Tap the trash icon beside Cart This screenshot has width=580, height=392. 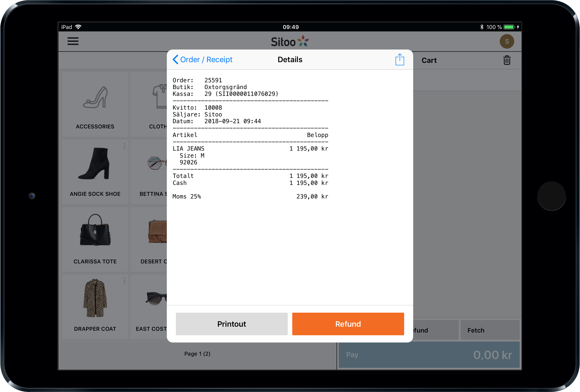tap(507, 60)
